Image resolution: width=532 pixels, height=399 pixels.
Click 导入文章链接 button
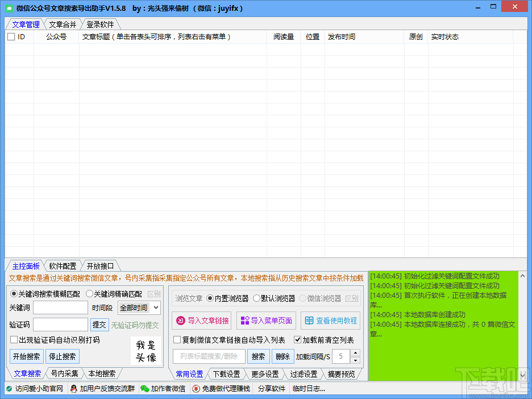coord(201,321)
